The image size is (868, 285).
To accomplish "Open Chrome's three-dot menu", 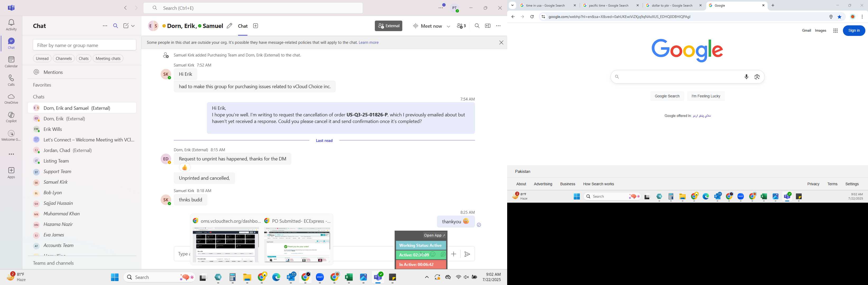I will tap(862, 17).
